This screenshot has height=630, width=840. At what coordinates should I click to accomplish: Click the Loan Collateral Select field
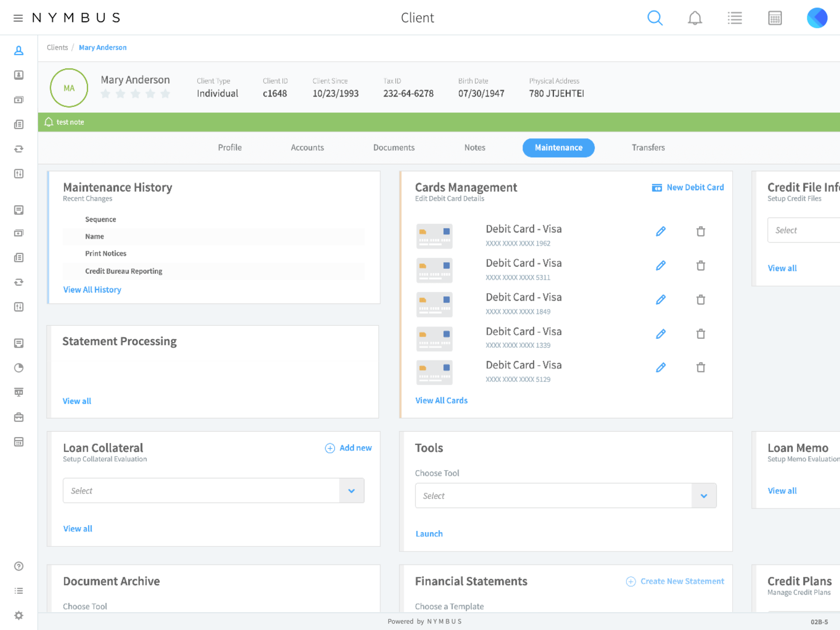pos(213,491)
